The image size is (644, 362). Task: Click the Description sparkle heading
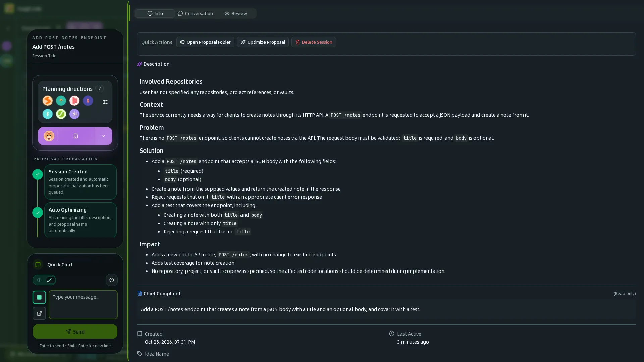click(153, 64)
